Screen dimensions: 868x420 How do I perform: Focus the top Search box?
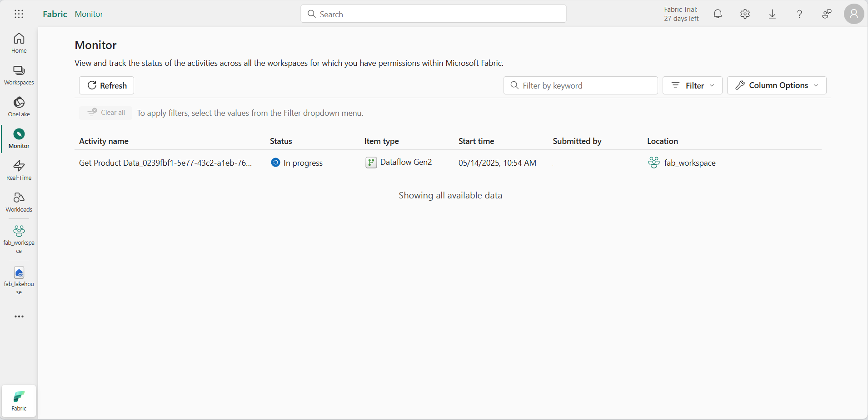pyautogui.click(x=433, y=14)
